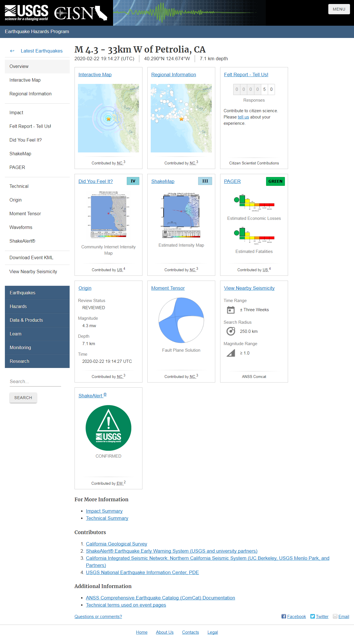Click the Email envelope icon
The height and width of the screenshot is (644, 354).
pos(335,616)
